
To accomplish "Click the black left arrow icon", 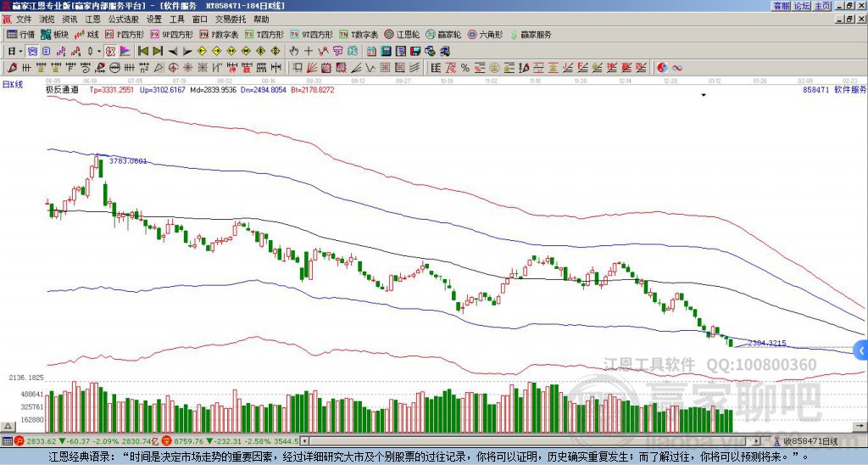I will point(173,52).
